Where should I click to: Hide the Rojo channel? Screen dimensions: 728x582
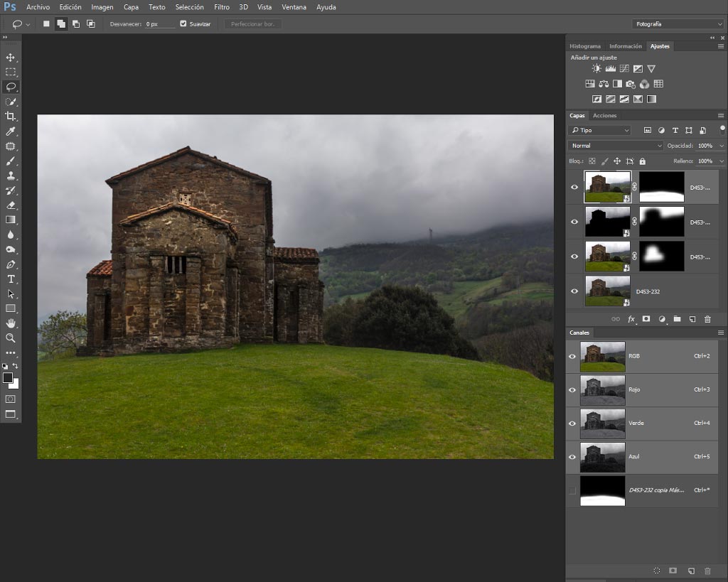tap(572, 390)
